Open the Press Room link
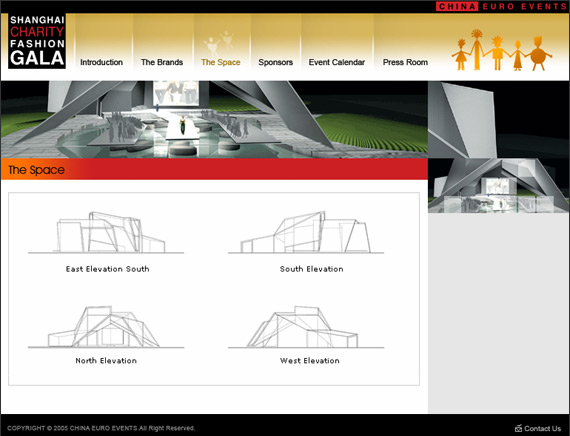Screen dimensions: 570x436 (x=405, y=62)
